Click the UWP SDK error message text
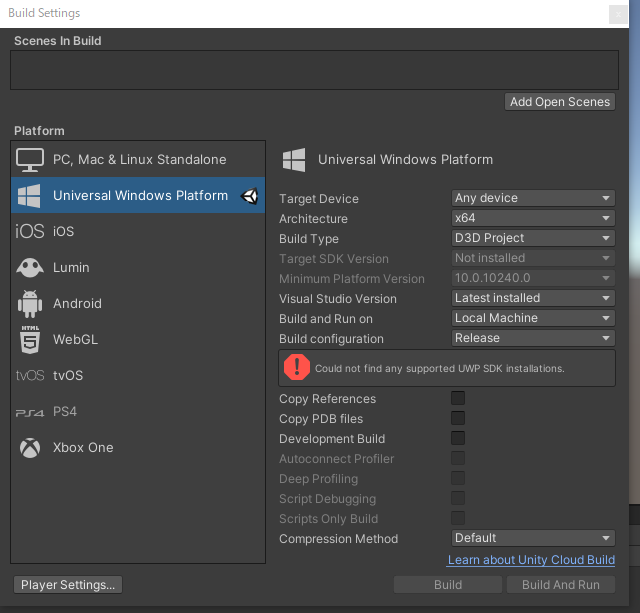Image resolution: width=640 pixels, height=613 pixels. (440, 369)
